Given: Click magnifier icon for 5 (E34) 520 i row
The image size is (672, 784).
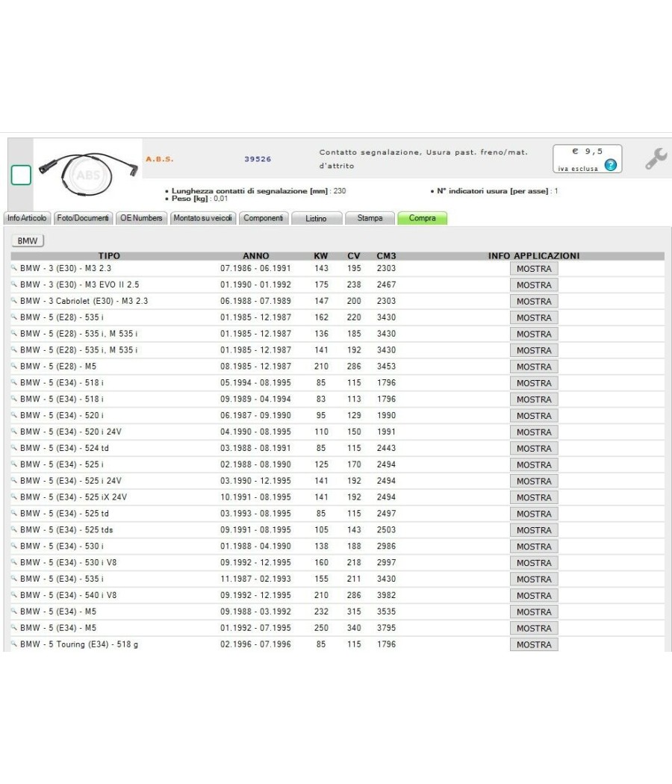Looking at the screenshot, I should click(14, 415).
